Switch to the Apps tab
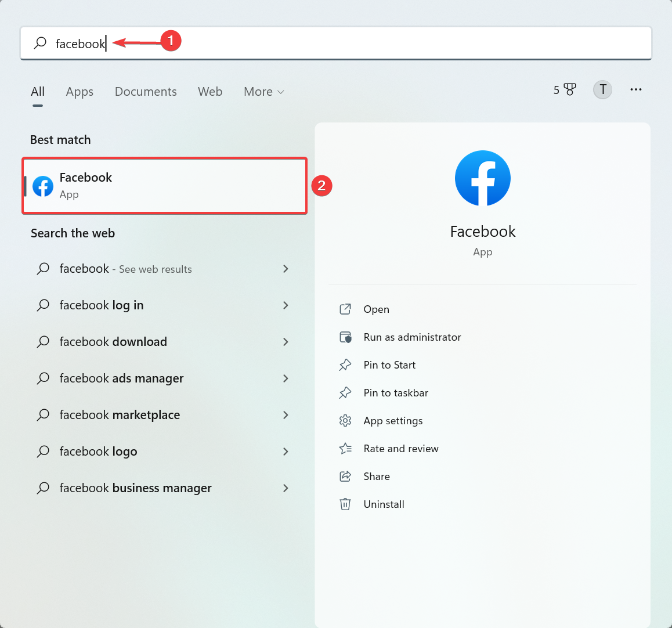Viewport: 672px width, 628px height. tap(80, 92)
